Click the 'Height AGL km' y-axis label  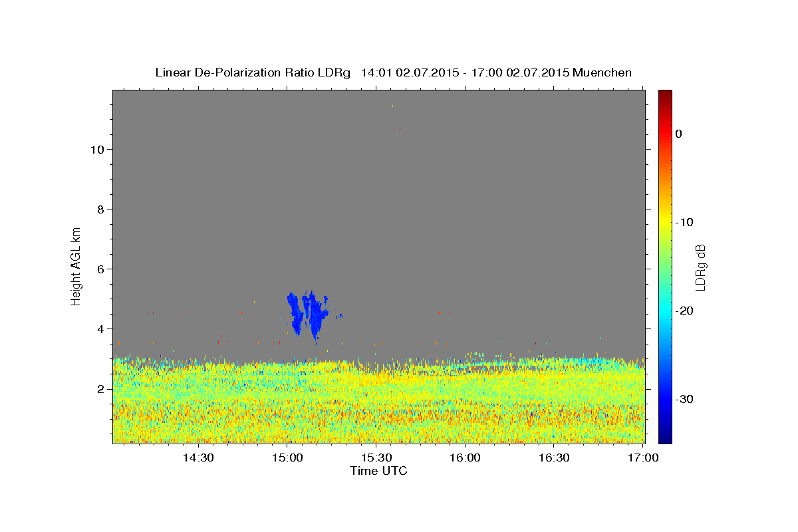pos(76,265)
